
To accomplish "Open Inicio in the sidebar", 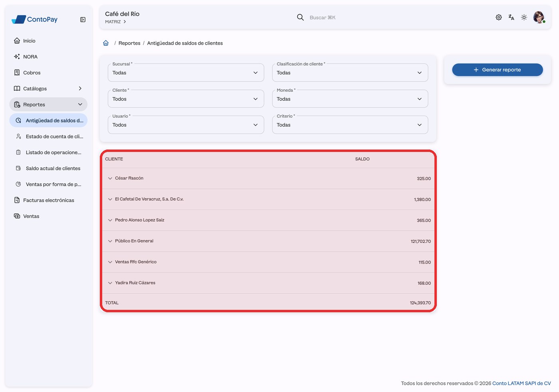I will coord(48,41).
